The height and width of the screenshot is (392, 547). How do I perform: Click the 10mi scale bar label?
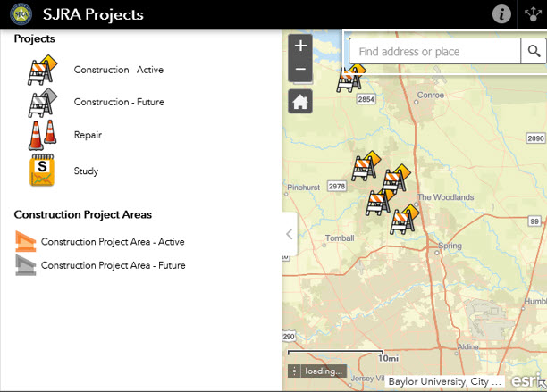389,358
